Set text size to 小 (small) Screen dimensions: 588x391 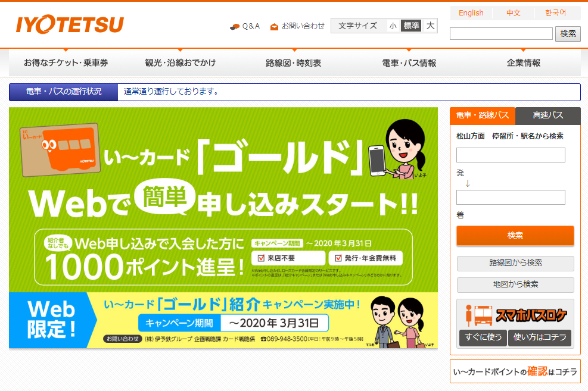click(x=393, y=26)
